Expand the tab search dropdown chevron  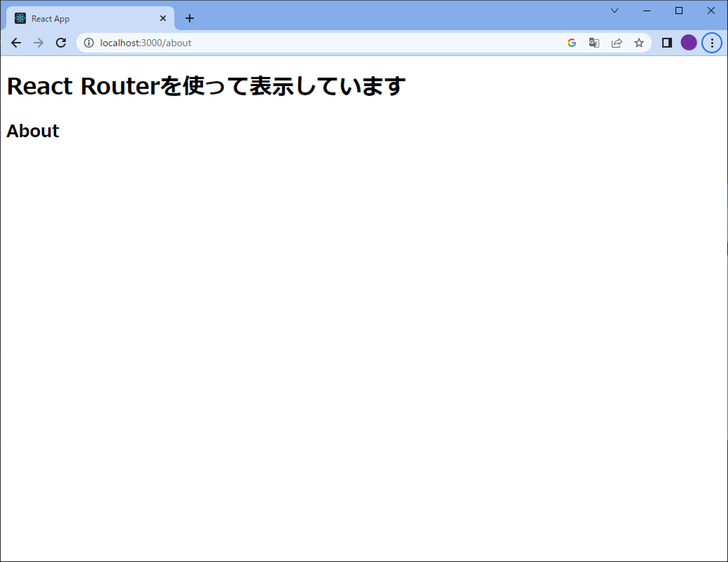coord(615,11)
